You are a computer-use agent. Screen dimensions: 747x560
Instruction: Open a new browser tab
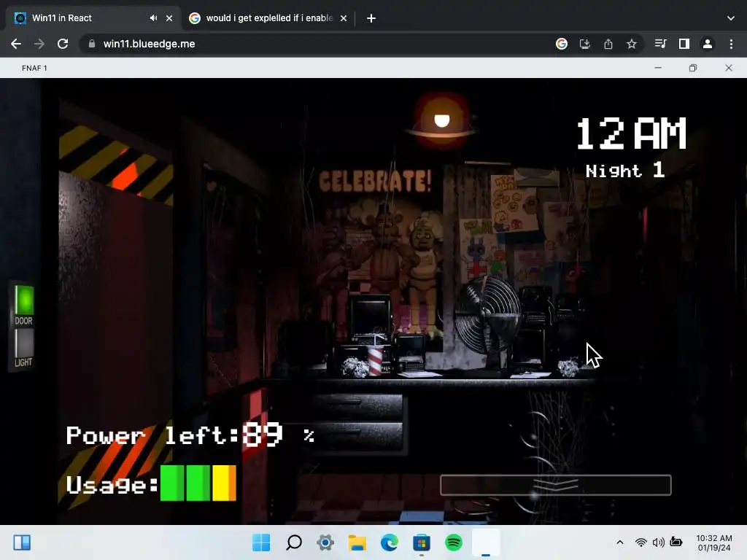(371, 18)
